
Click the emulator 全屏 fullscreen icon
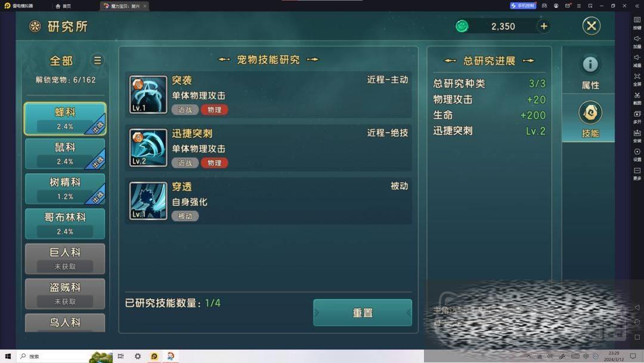(x=637, y=79)
